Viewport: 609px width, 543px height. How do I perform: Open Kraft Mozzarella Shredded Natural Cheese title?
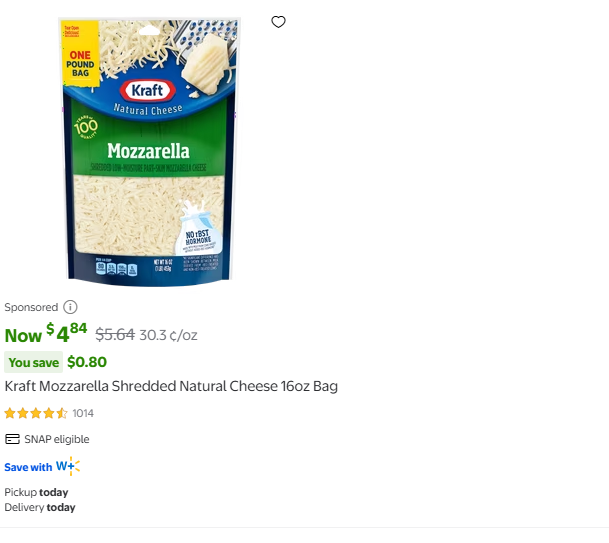coord(171,386)
